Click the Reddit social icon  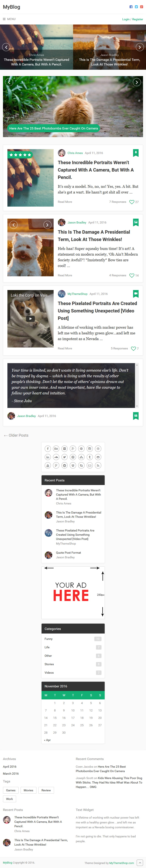65,465
